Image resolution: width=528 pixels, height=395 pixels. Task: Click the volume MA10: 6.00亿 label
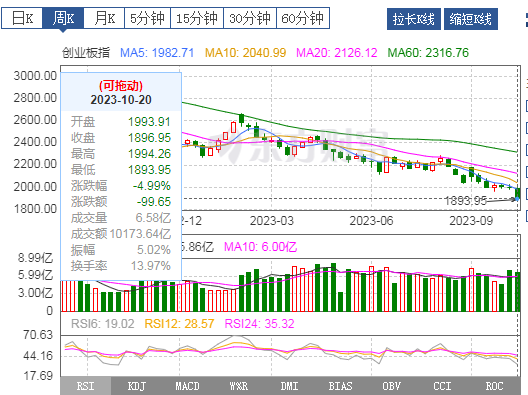pyautogui.click(x=261, y=247)
